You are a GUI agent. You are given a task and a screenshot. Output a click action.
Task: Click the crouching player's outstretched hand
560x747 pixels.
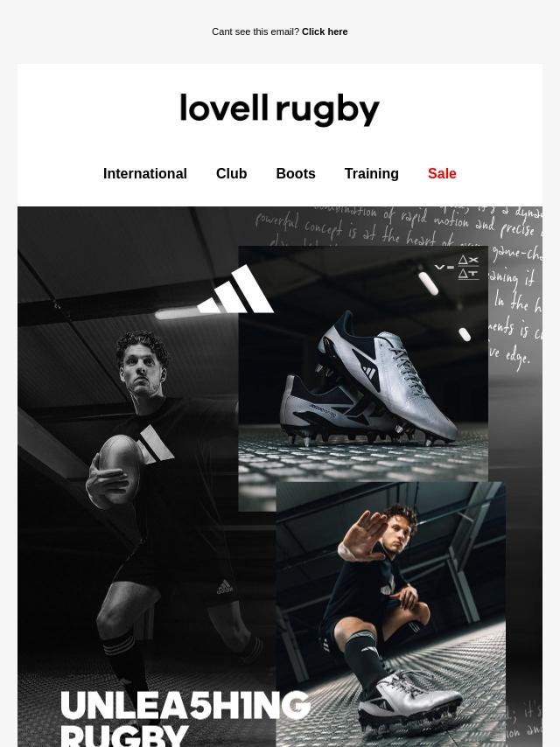[x=363, y=535]
